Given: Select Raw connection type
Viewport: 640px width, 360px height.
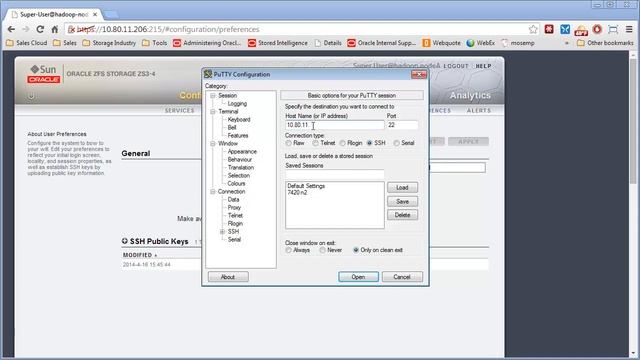Looking at the screenshot, I should pyautogui.click(x=289, y=143).
